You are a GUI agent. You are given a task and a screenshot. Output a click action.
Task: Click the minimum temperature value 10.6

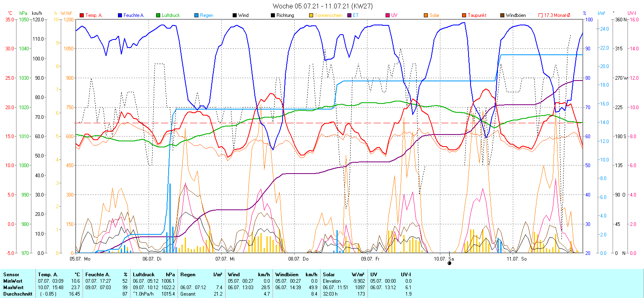pos(76,281)
